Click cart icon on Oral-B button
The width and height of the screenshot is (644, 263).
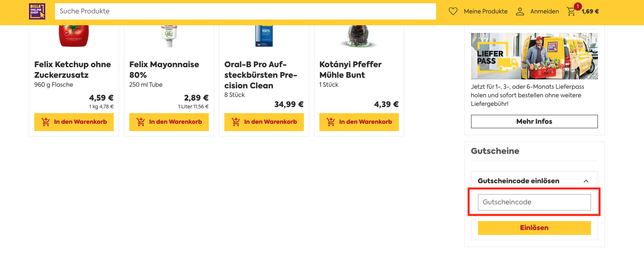coord(236,122)
